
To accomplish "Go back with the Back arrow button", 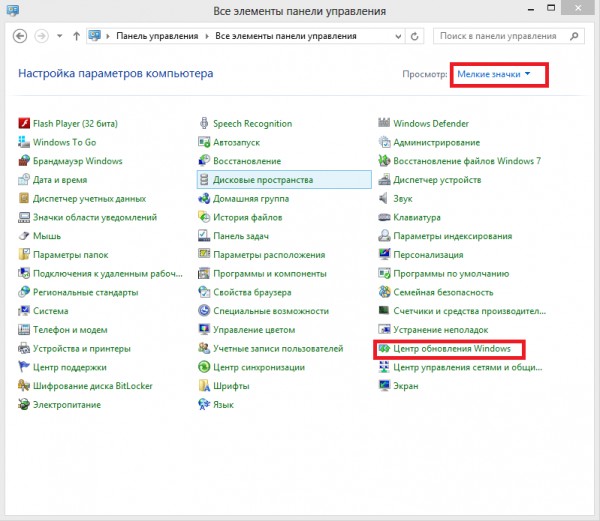I will coord(20,36).
